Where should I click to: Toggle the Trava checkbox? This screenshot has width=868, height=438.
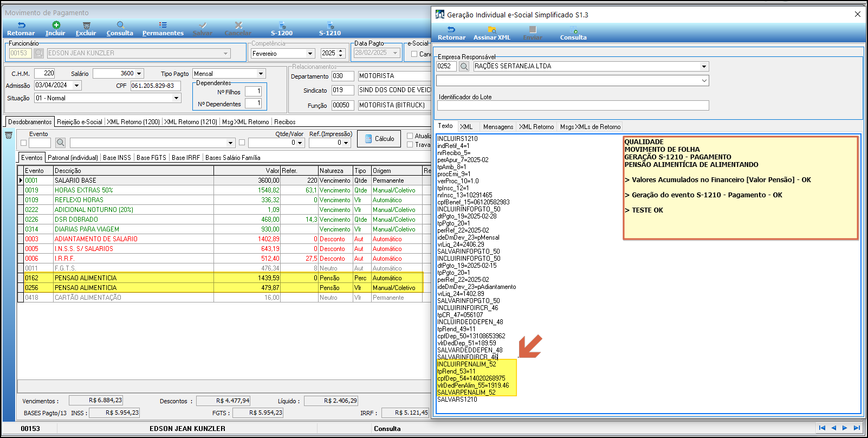410,145
